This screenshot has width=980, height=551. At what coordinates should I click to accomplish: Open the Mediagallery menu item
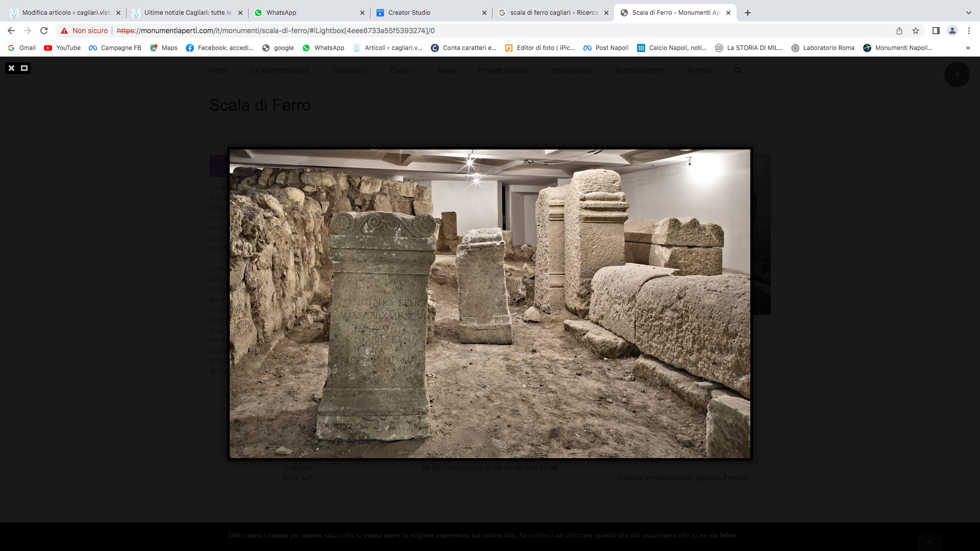(x=572, y=70)
